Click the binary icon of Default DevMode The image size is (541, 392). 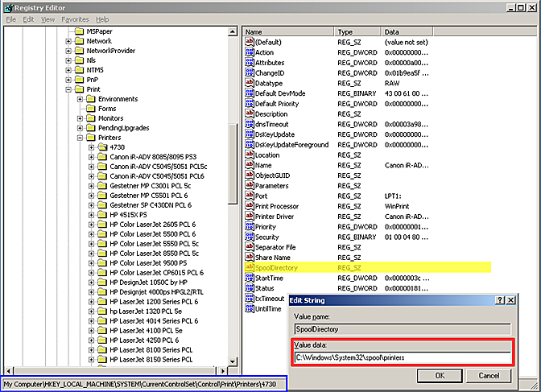click(250, 93)
